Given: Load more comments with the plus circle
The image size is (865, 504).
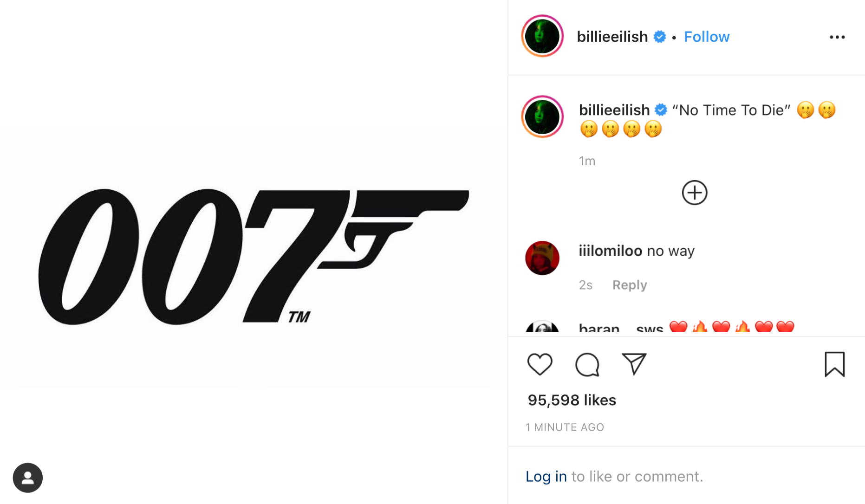Looking at the screenshot, I should coord(695,193).
